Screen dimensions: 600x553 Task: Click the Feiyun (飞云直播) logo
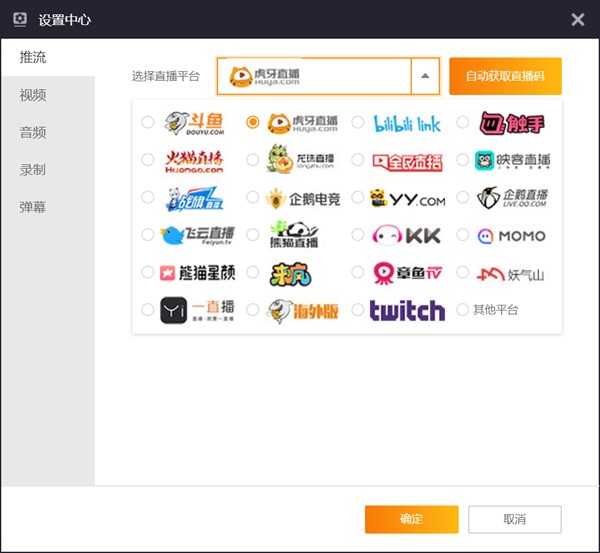click(x=197, y=235)
